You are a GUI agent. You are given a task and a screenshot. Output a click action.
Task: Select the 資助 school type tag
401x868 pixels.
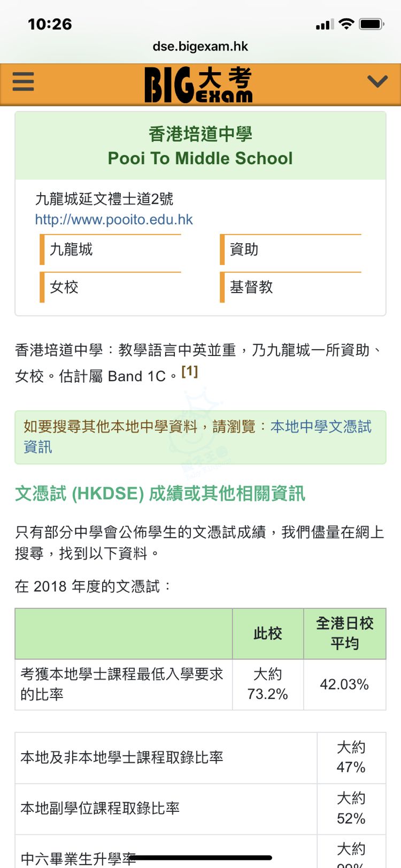[244, 250]
